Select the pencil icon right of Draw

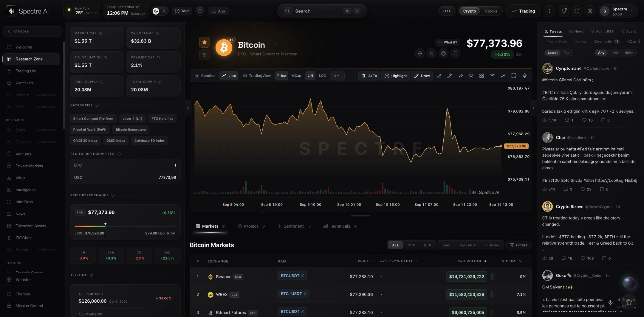coord(449,76)
